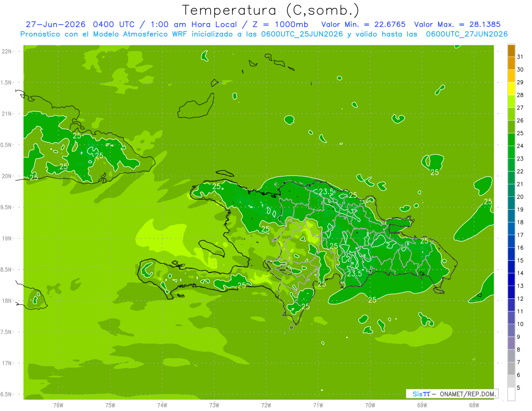The width and height of the screenshot is (532, 411).
Task: Click the '76W' longitude axis label
Action: [x=59, y=405]
